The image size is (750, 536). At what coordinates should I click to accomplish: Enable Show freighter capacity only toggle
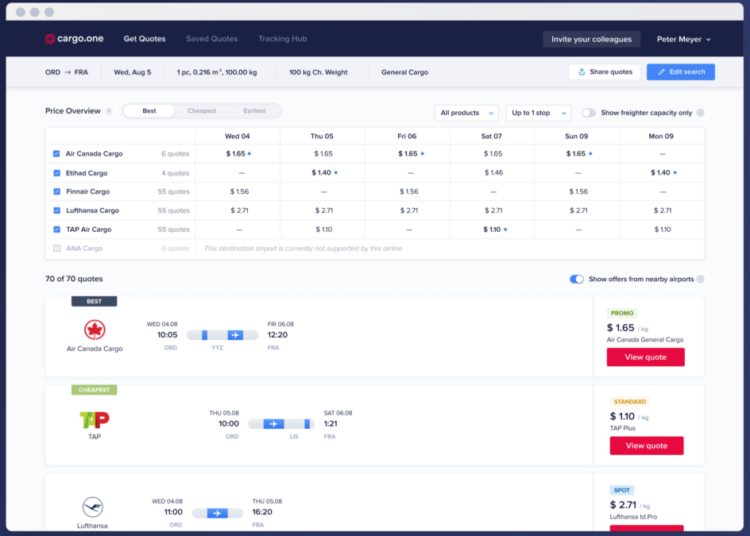[588, 113]
